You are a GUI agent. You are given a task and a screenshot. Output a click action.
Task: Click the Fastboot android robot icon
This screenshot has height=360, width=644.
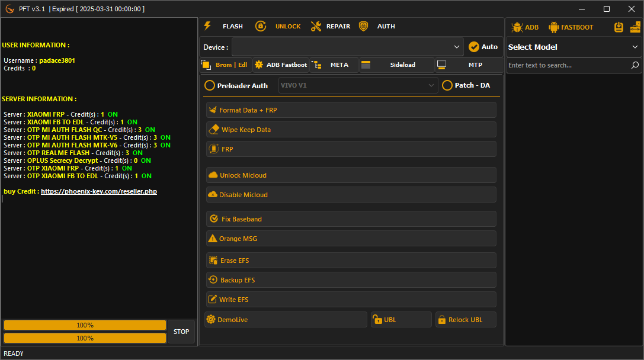click(x=554, y=27)
